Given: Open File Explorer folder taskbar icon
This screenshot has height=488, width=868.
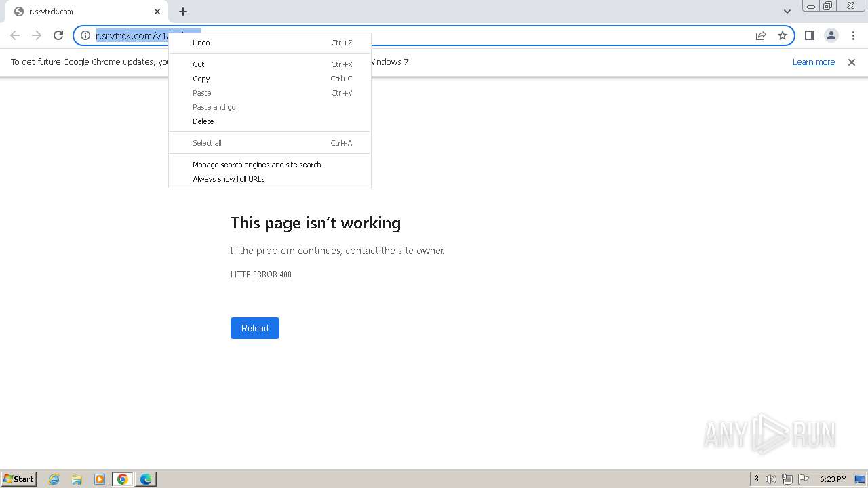Looking at the screenshot, I should (77, 479).
